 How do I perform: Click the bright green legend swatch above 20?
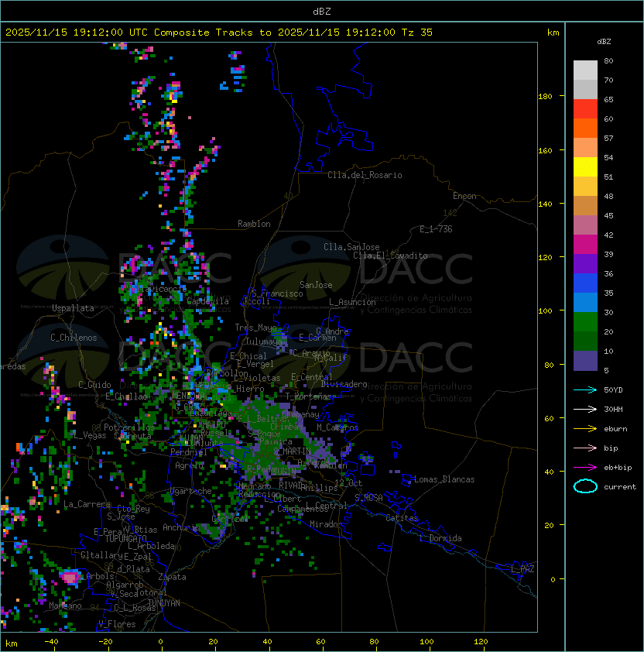click(585, 322)
